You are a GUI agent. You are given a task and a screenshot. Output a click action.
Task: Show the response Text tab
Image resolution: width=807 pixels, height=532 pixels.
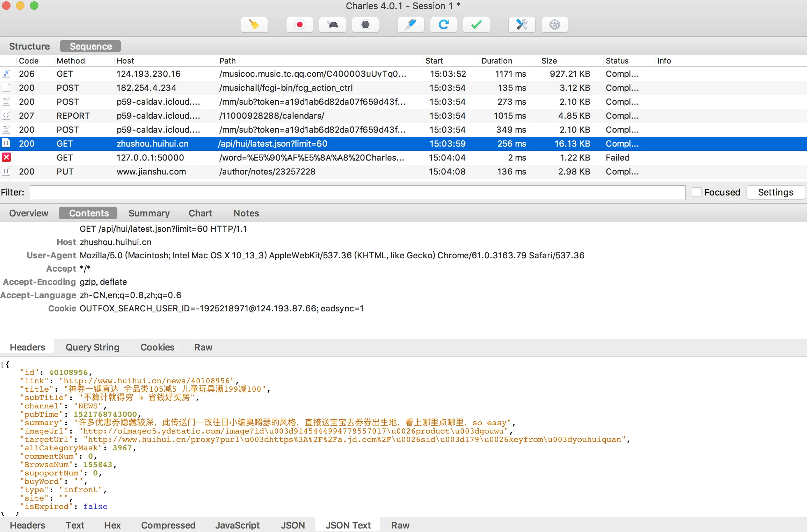pyautogui.click(x=75, y=525)
